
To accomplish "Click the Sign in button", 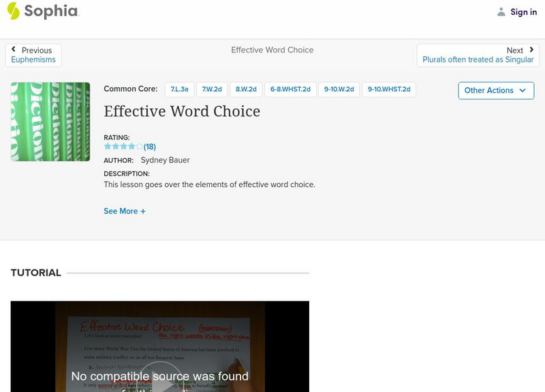I will tap(523, 11).
